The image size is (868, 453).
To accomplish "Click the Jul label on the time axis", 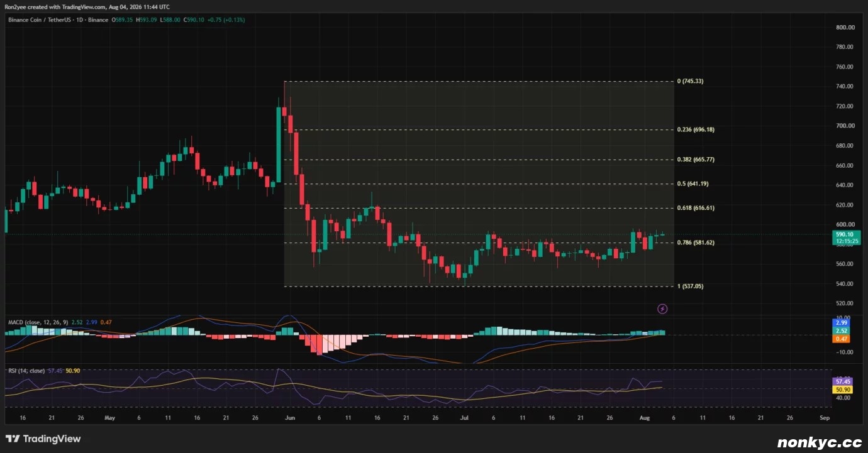I will 464,418.
